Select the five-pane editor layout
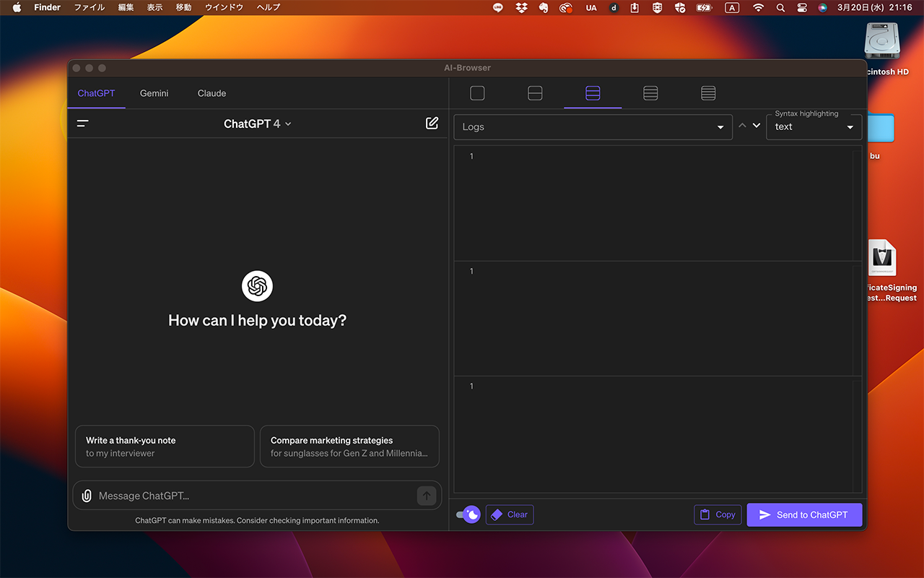This screenshot has width=924, height=578. 708,93
